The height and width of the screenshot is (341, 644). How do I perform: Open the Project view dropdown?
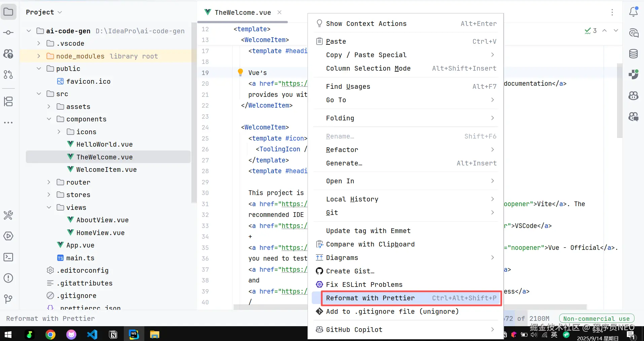(44, 12)
